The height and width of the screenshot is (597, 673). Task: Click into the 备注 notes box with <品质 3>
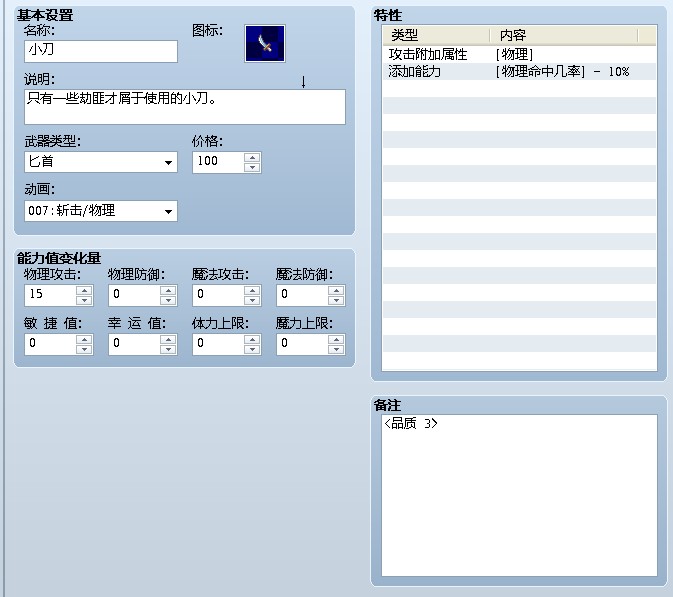(519, 495)
